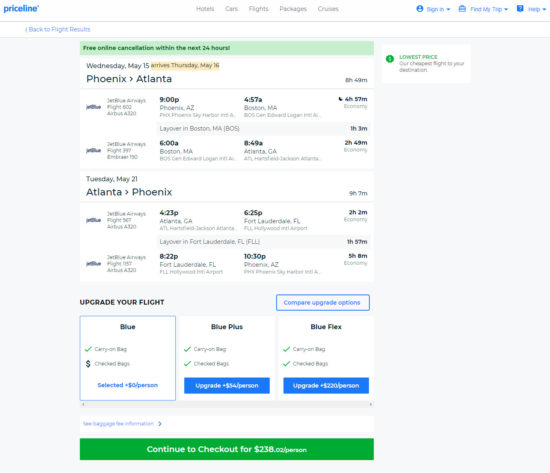Open the Hotels tab
Viewport: 550px width, 473px height.
(x=205, y=9)
